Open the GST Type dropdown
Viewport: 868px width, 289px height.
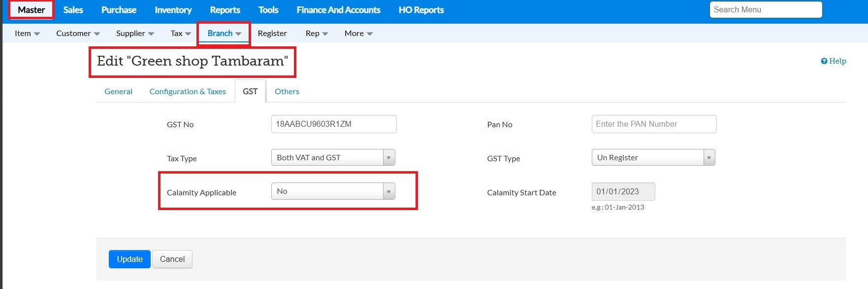653,158
